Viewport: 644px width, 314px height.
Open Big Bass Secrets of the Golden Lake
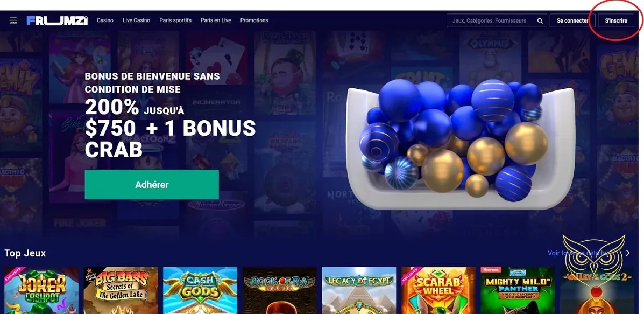click(x=121, y=291)
